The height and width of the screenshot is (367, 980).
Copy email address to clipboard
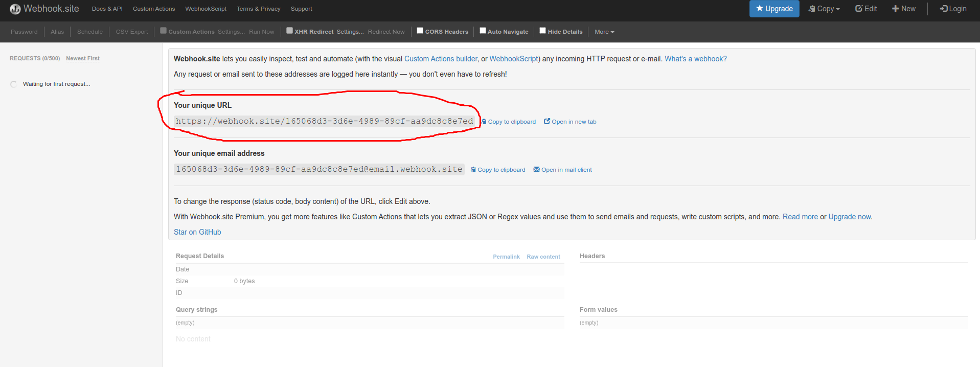click(x=498, y=170)
